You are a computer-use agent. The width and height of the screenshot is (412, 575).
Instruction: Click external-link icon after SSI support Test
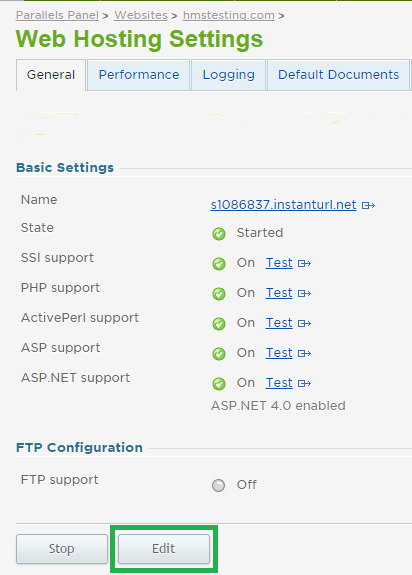tap(304, 263)
